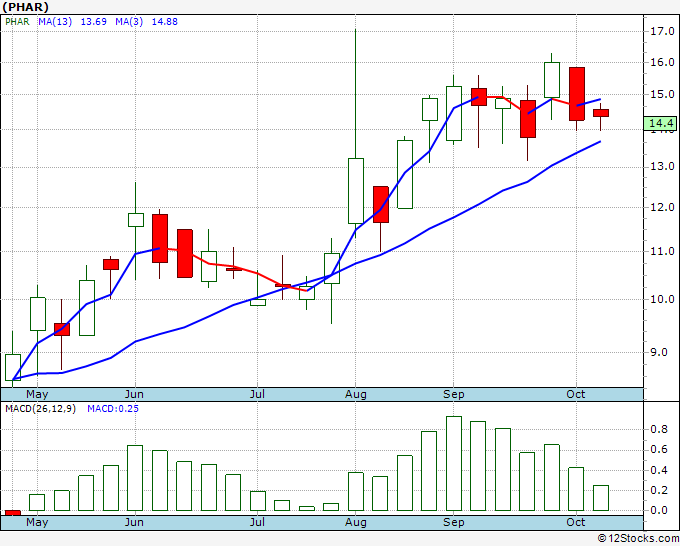Click Sep on the price chart time axis
This screenshot has width=680, height=546.
click(454, 395)
